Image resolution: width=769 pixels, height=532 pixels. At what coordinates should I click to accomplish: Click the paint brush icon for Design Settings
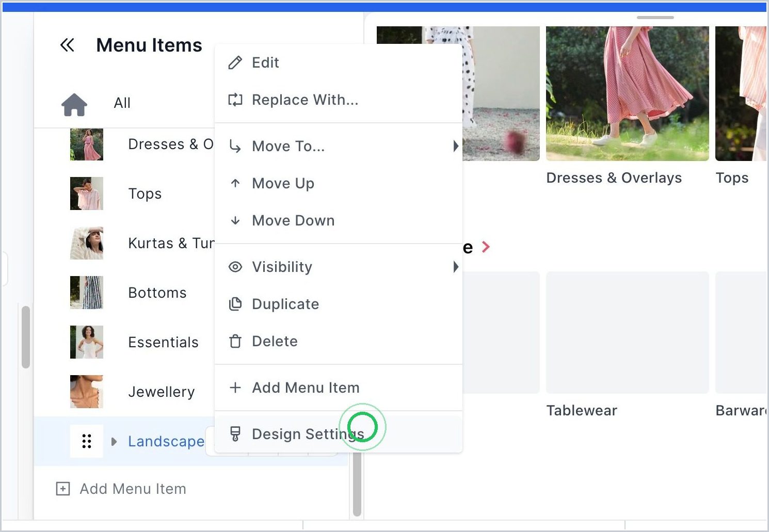point(235,434)
